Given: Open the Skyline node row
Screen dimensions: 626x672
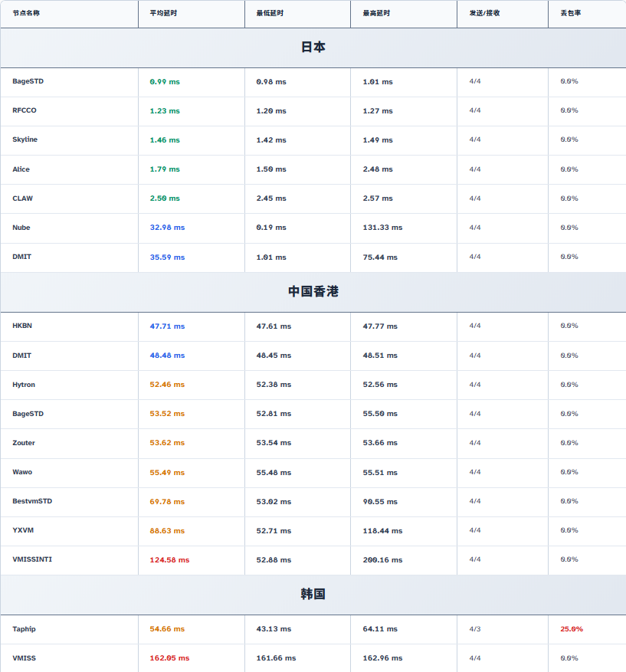Looking at the screenshot, I should click(25, 139).
